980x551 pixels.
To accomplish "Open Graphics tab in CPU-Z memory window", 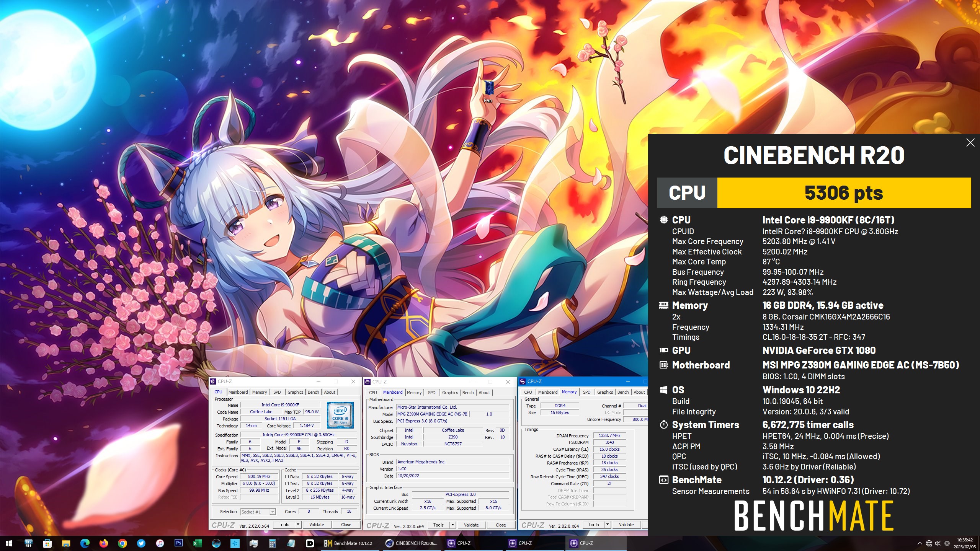I will point(605,392).
